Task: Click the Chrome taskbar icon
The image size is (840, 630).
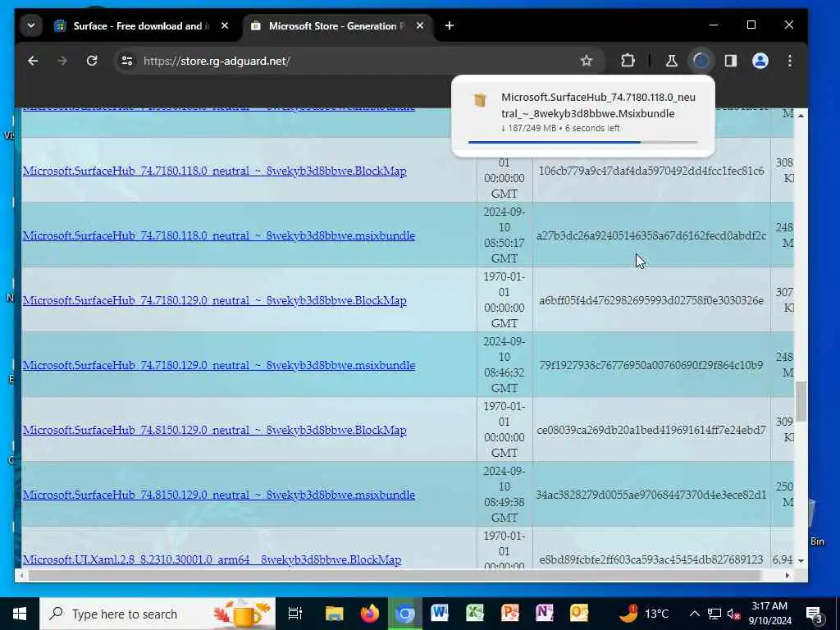Action: (405, 614)
